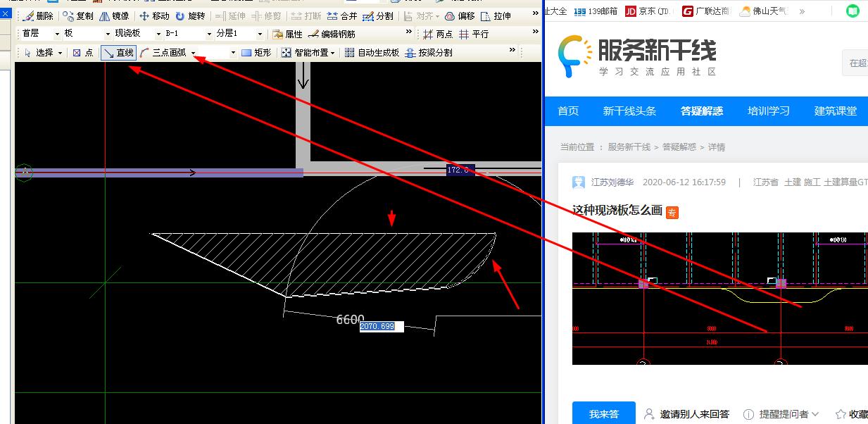
Task: Expand overflow chevron after 按梁分割
Action: tap(512, 50)
